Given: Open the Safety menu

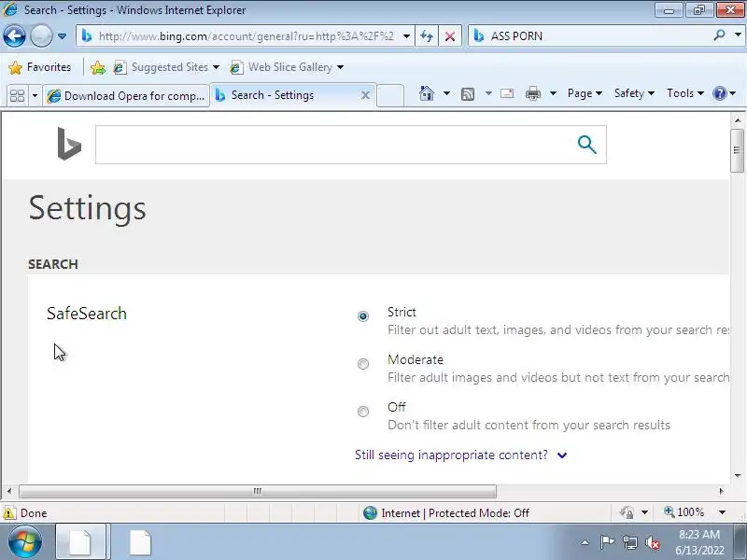Looking at the screenshot, I should coord(634,93).
